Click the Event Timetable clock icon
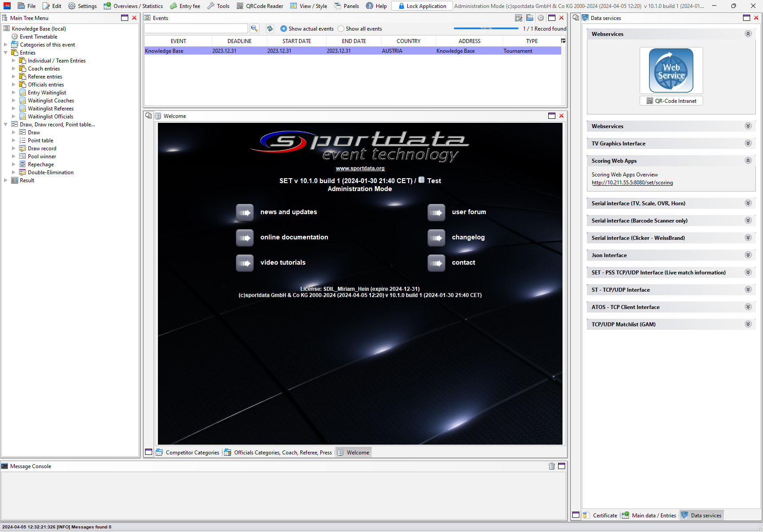The height and width of the screenshot is (532, 763). click(15, 37)
